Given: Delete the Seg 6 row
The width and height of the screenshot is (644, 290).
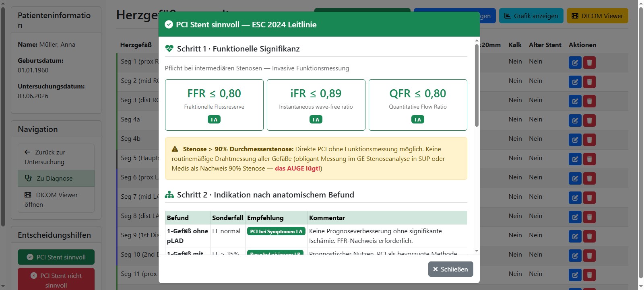Looking at the screenshot, I should (x=589, y=179).
